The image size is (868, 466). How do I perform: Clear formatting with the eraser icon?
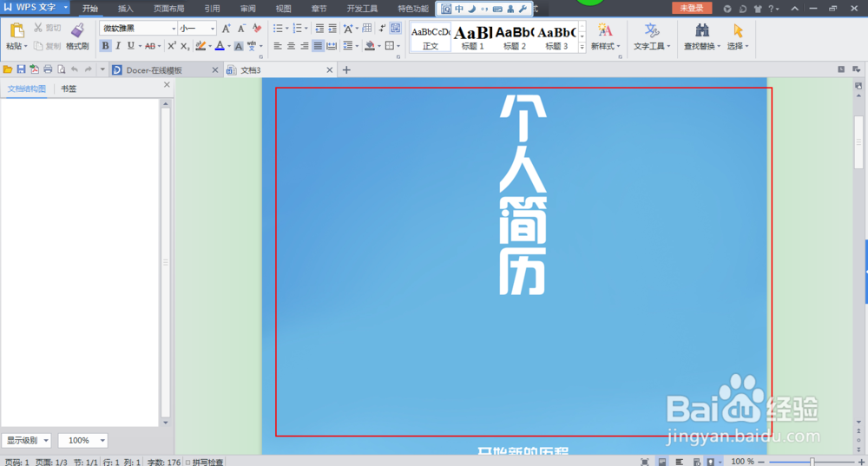[x=257, y=29]
